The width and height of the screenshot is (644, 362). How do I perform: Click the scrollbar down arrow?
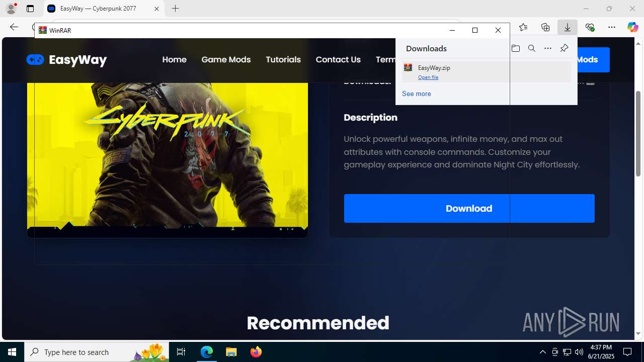[x=638, y=334]
